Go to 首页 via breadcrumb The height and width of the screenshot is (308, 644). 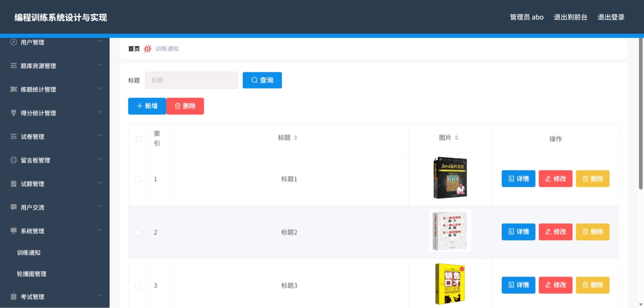[x=134, y=49]
